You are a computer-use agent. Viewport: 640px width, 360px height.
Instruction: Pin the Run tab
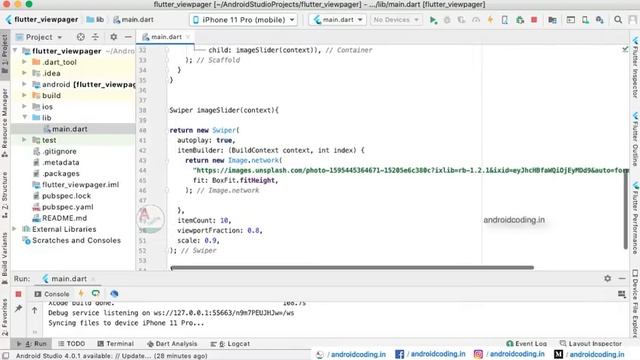[x=18, y=309]
